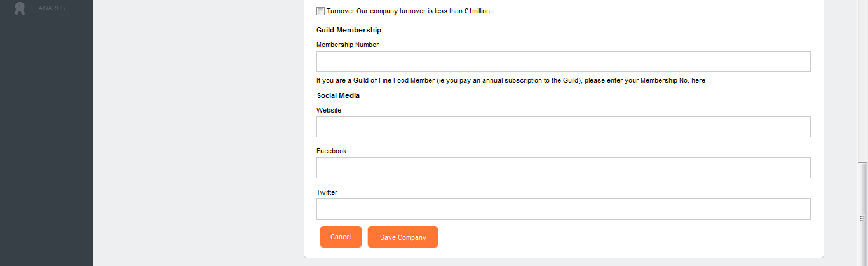
Task: Open the Awards ribbon icon in sidebar
Action: tap(20, 8)
